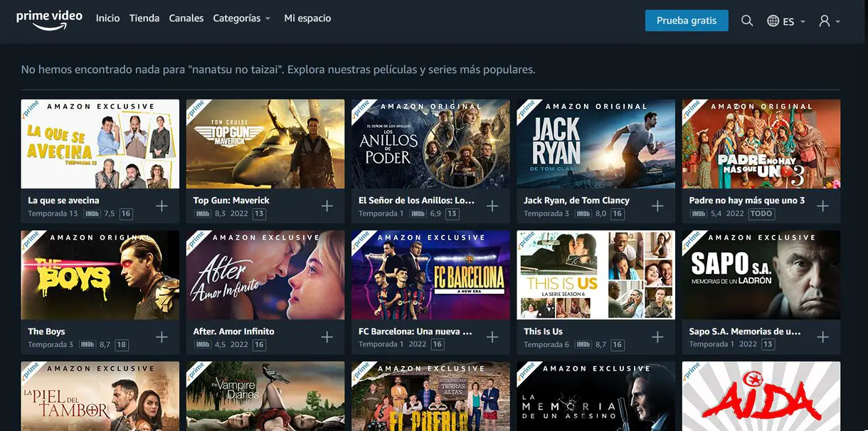The width and height of the screenshot is (868, 431).
Task: Open La que se avecina thumbnail
Action: tap(100, 144)
